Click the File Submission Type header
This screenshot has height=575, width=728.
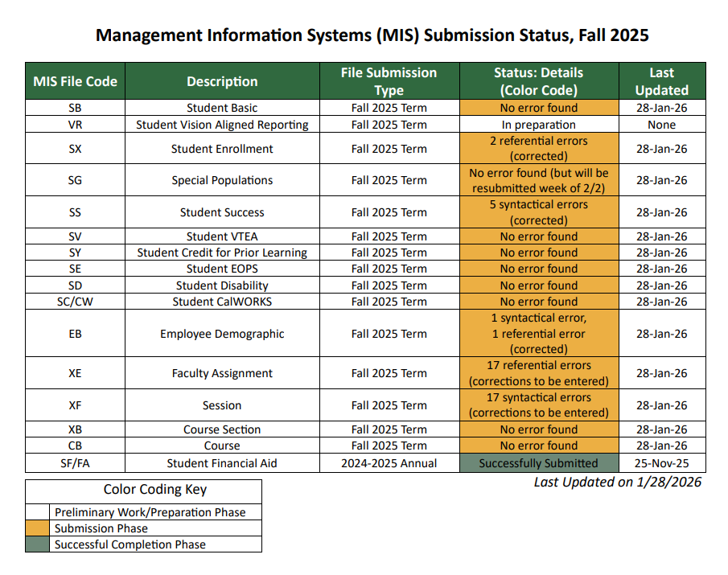pos(389,80)
